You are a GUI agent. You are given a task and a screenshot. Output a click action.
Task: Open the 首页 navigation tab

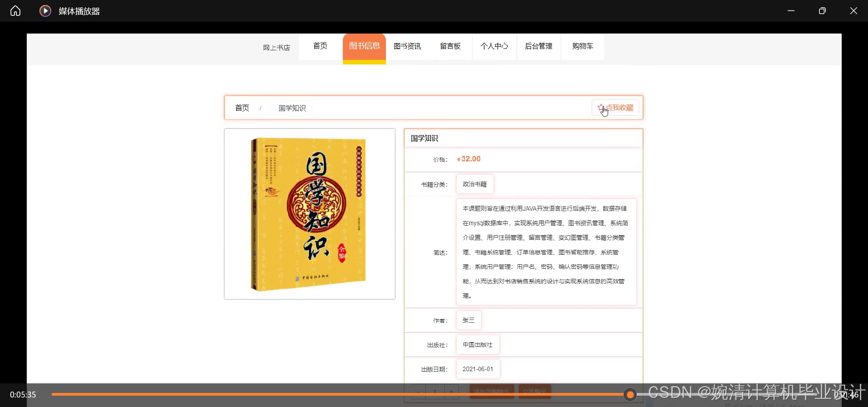click(x=320, y=46)
